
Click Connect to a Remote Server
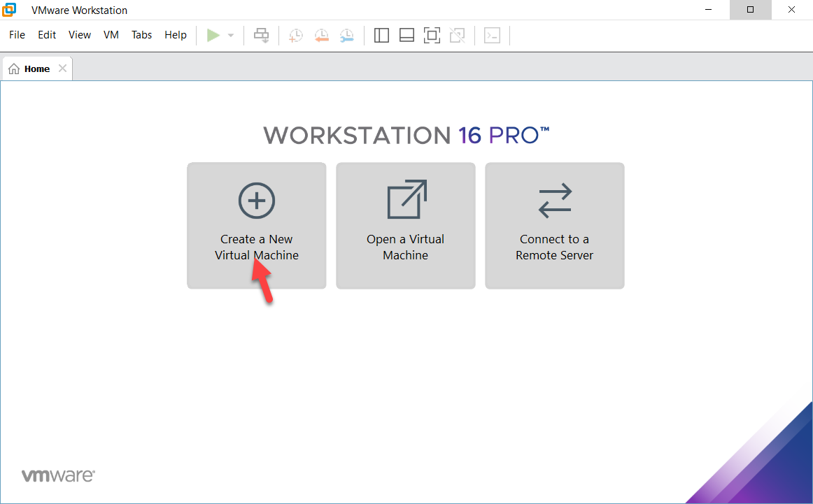tap(555, 226)
